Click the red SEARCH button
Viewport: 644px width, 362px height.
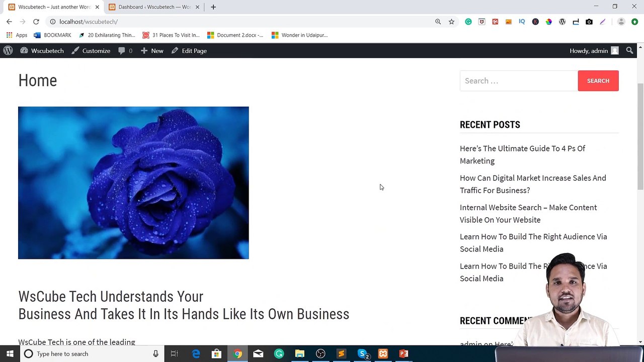[x=598, y=81]
